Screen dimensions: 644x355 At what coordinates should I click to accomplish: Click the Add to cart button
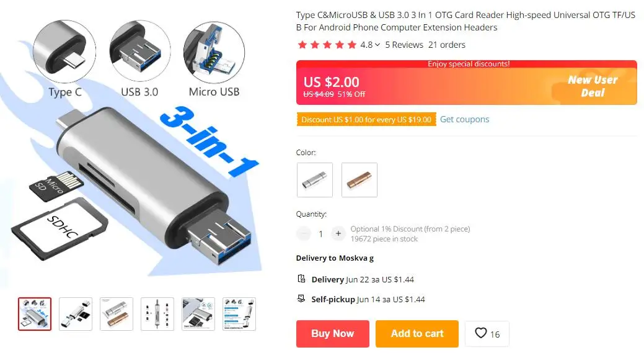[417, 334]
